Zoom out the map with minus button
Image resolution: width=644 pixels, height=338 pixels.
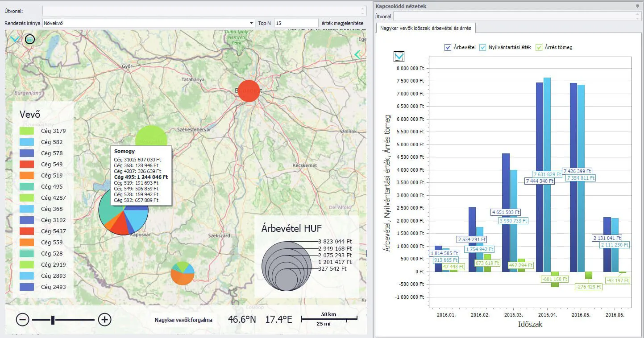point(23,319)
